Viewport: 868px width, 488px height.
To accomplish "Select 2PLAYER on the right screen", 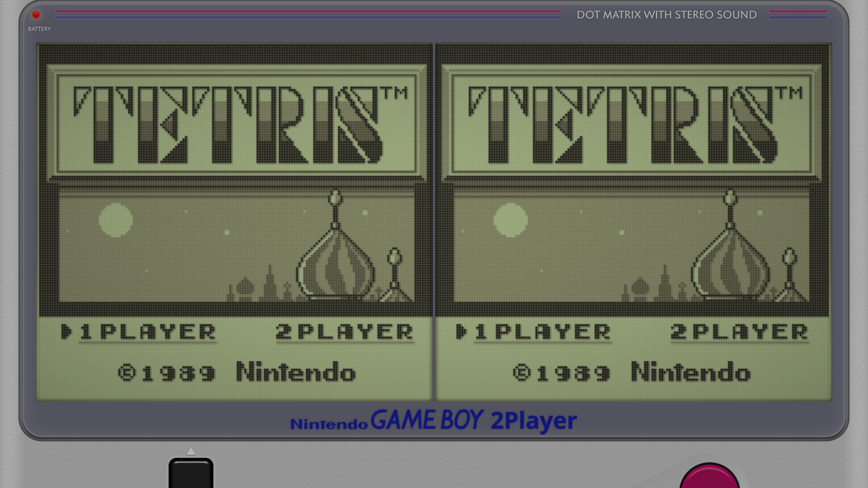I will 739,331.
